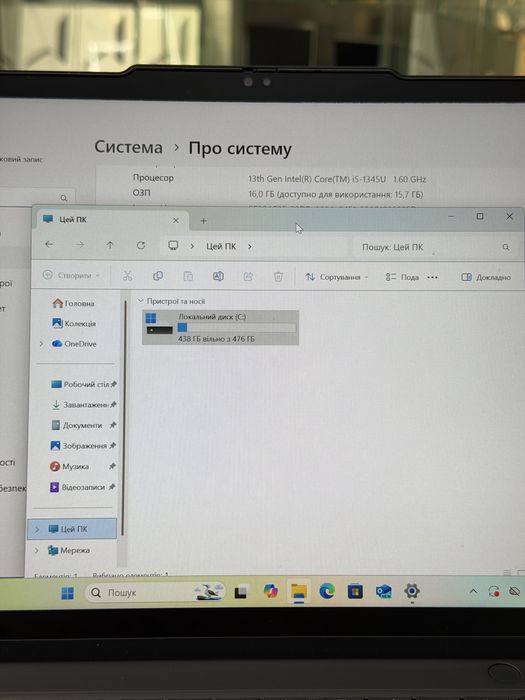This screenshot has width=525, height=700.
Task: Click the C: drive usage bar
Action: point(237,328)
